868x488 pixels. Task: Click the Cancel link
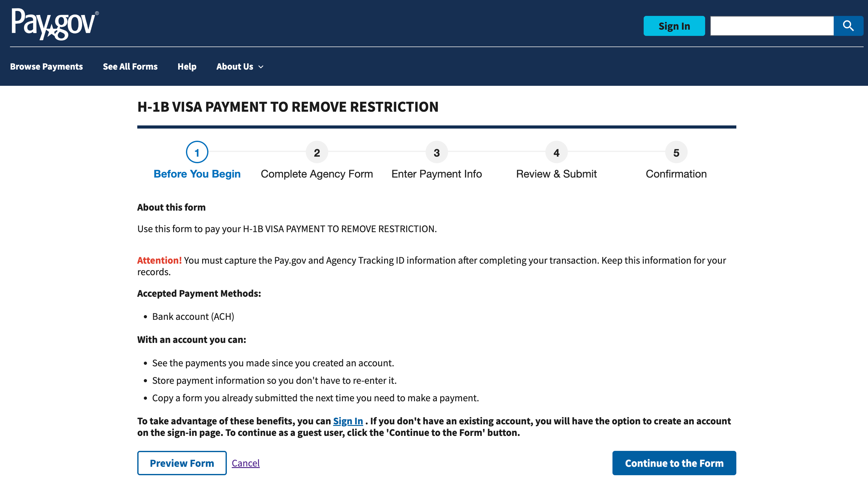tap(246, 463)
